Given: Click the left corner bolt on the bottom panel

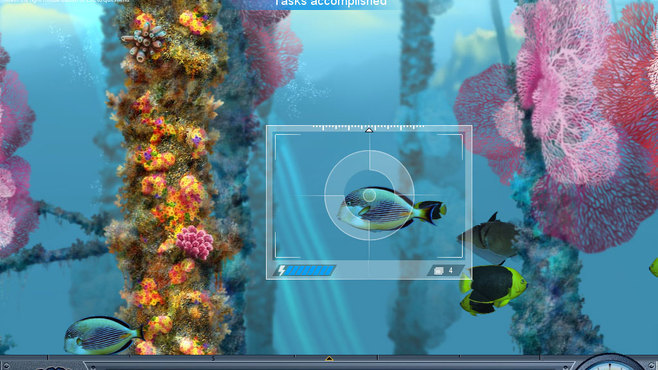Looking at the screenshot, I should point(5,366).
